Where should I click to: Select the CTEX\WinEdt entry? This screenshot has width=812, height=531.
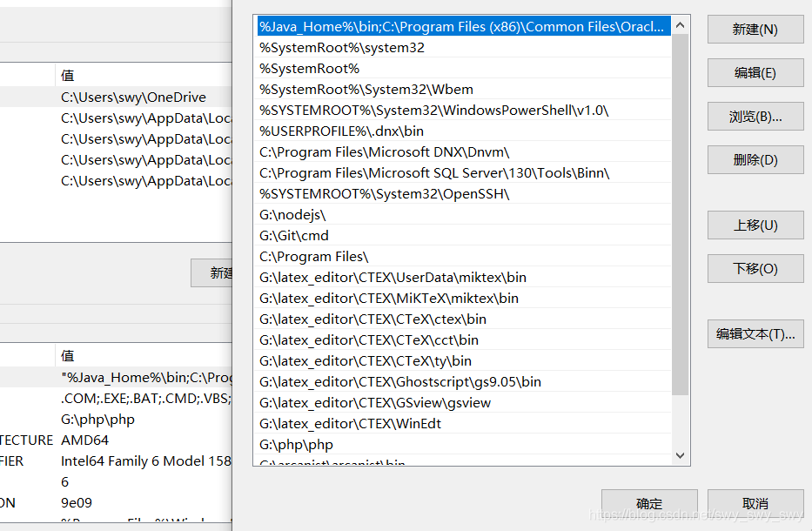464,424
